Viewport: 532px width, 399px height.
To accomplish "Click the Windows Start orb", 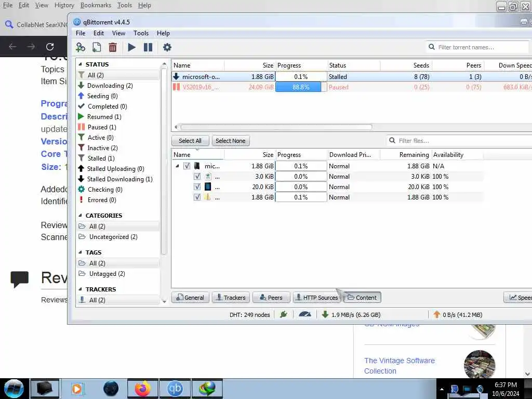I will (x=14, y=389).
